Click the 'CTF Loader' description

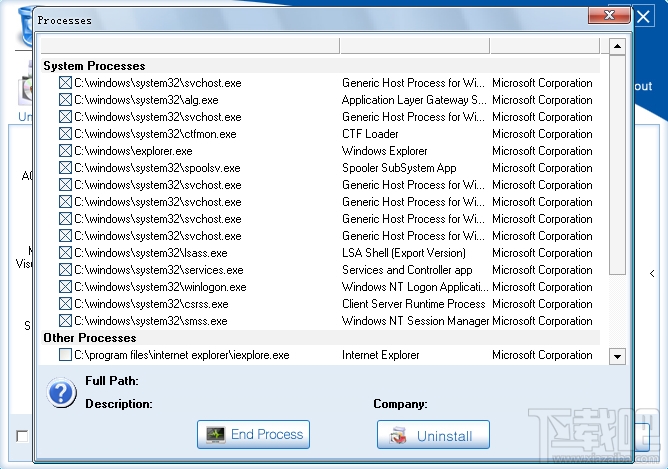370,134
